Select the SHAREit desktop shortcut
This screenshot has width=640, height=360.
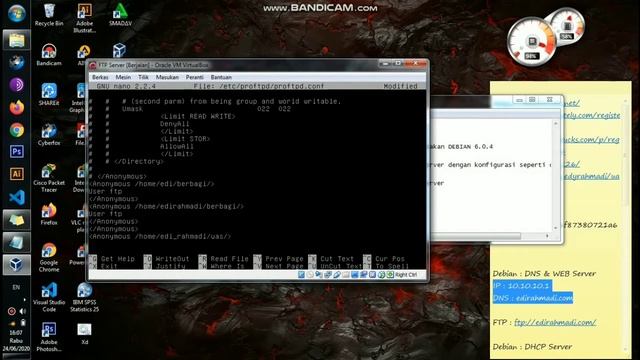tap(49, 94)
